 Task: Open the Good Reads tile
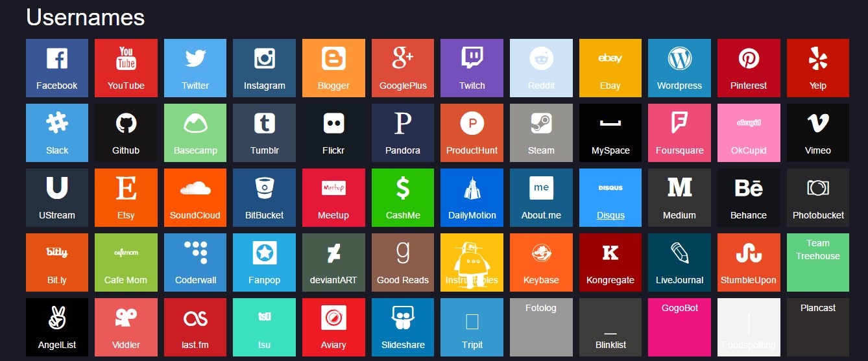(403, 262)
